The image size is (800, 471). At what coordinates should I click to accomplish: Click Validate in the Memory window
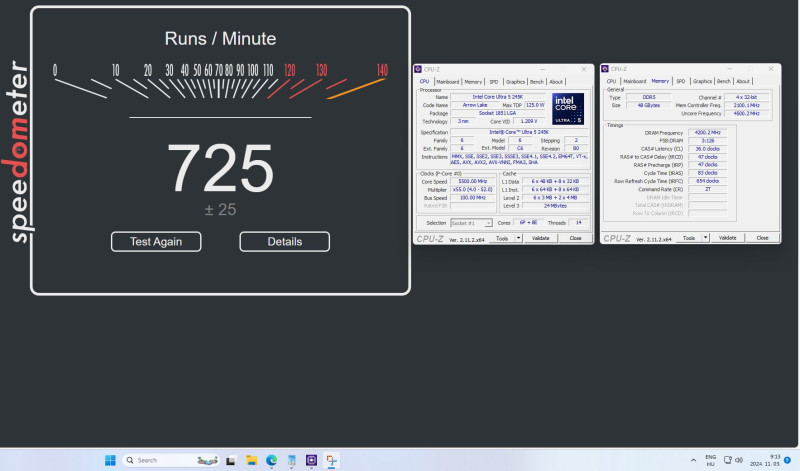[728, 238]
